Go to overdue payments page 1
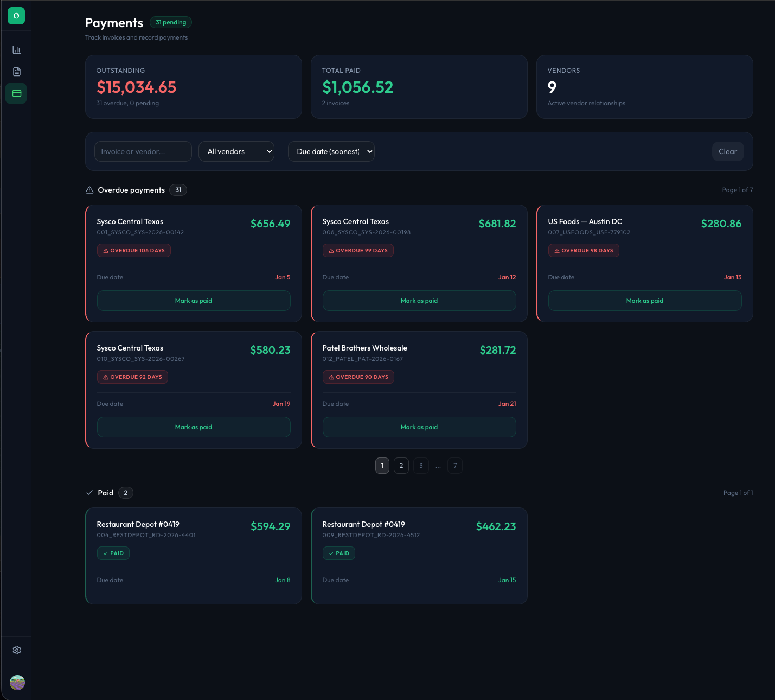Viewport: 775px width, 700px height. [x=382, y=466]
